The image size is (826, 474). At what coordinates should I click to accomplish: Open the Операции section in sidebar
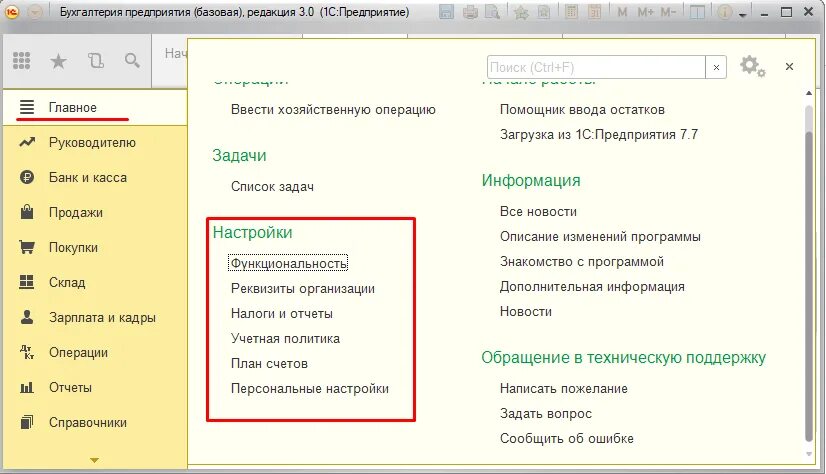[95, 352]
